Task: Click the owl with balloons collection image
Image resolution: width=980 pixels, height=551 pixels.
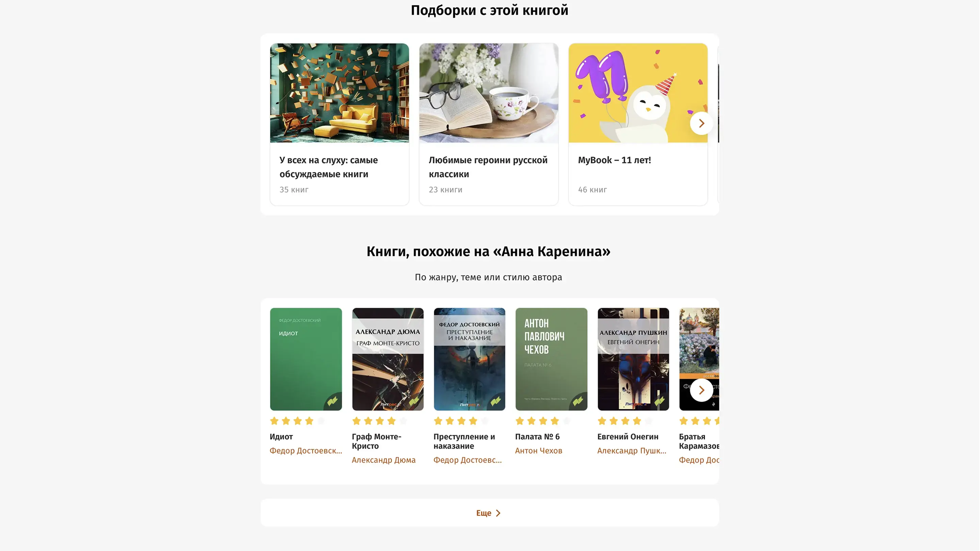Action: (638, 93)
